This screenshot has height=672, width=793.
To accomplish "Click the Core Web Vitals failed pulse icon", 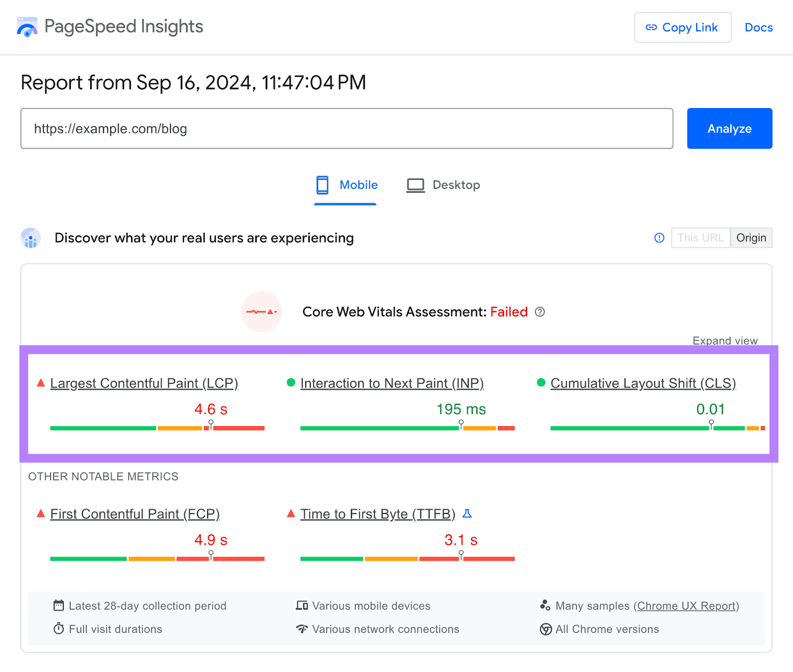I will point(262,312).
